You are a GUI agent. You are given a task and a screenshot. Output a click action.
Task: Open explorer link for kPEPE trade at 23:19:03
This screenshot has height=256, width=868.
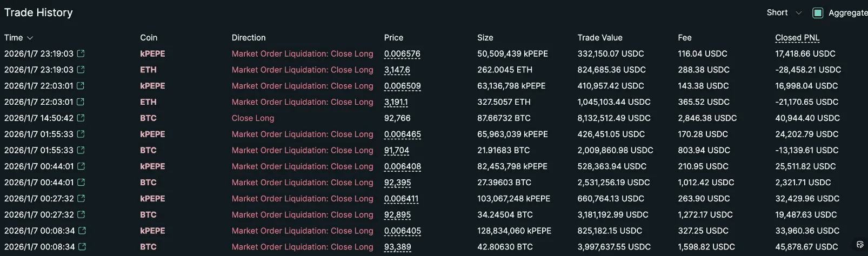click(81, 53)
